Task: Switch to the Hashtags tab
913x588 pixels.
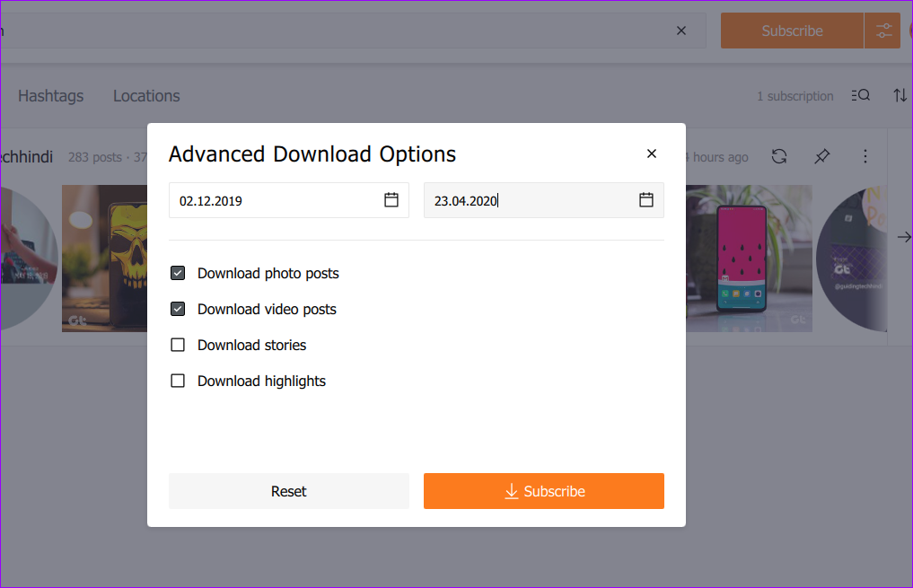Action: point(50,96)
